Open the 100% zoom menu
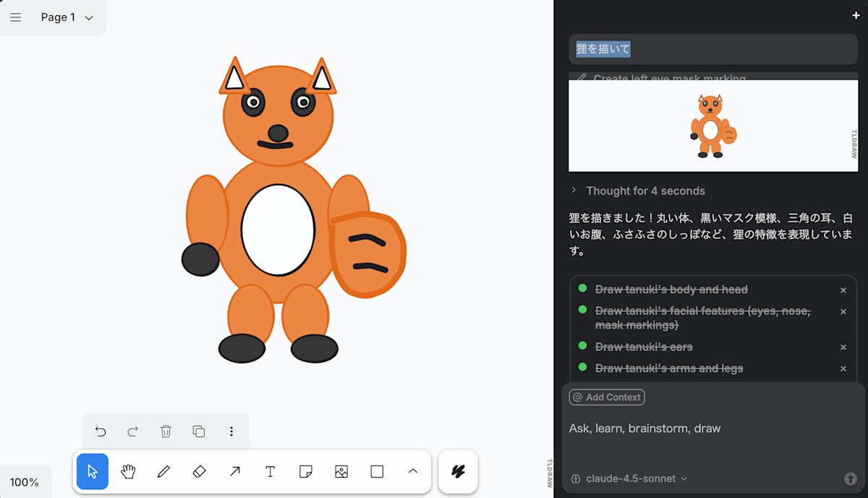The image size is (868, 498). pyautogui.click(x=25, y=482)
